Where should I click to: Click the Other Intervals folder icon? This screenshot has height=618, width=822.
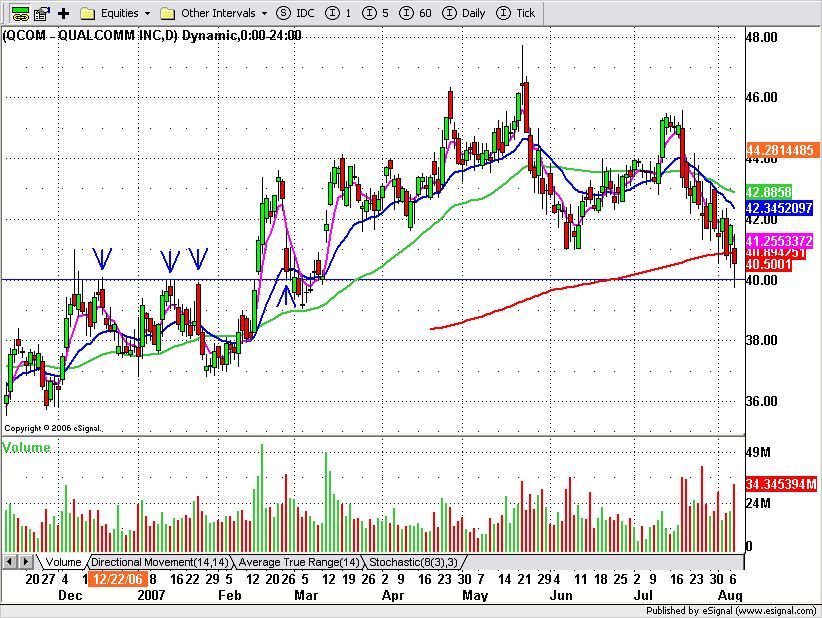(x=167, y=13)
